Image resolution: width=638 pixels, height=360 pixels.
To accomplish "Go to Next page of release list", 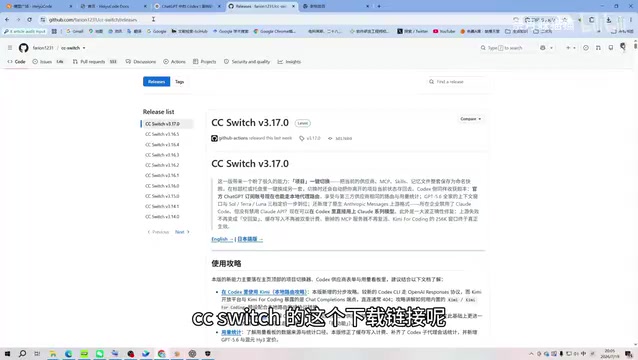I will [182, 232].
